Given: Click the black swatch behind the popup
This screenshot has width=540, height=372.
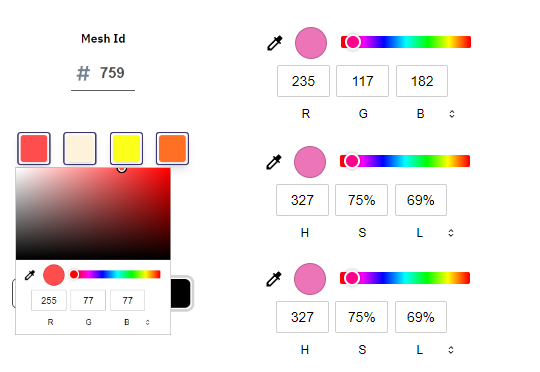Looking at the screenshot, I should (181, 293).
